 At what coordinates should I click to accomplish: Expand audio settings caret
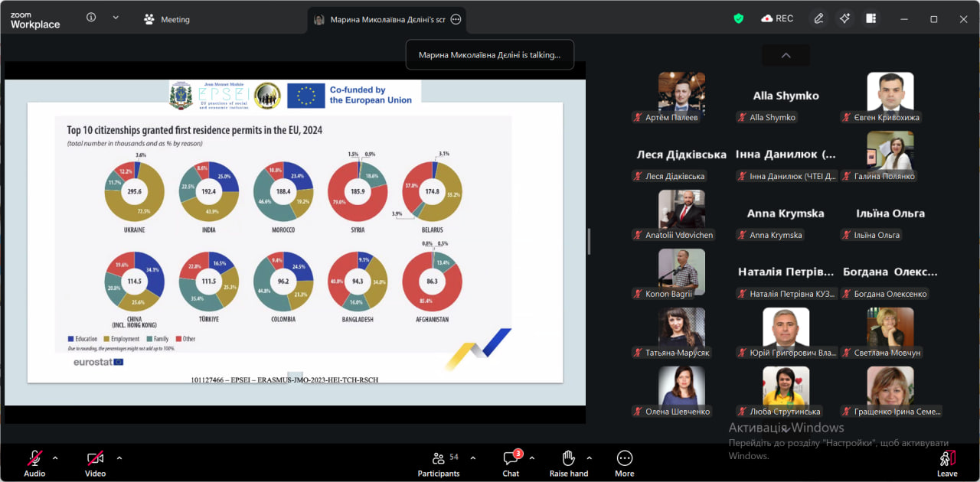[55, 458]
